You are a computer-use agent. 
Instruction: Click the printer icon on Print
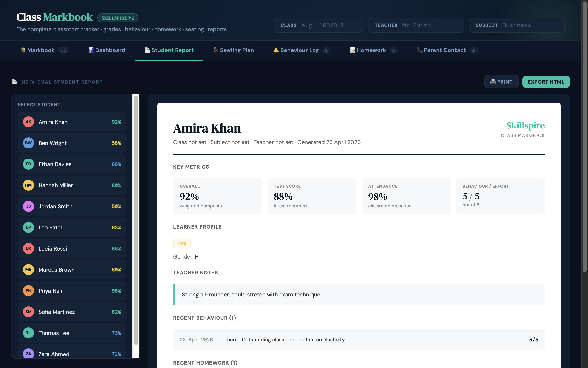[x=493, y=82]
